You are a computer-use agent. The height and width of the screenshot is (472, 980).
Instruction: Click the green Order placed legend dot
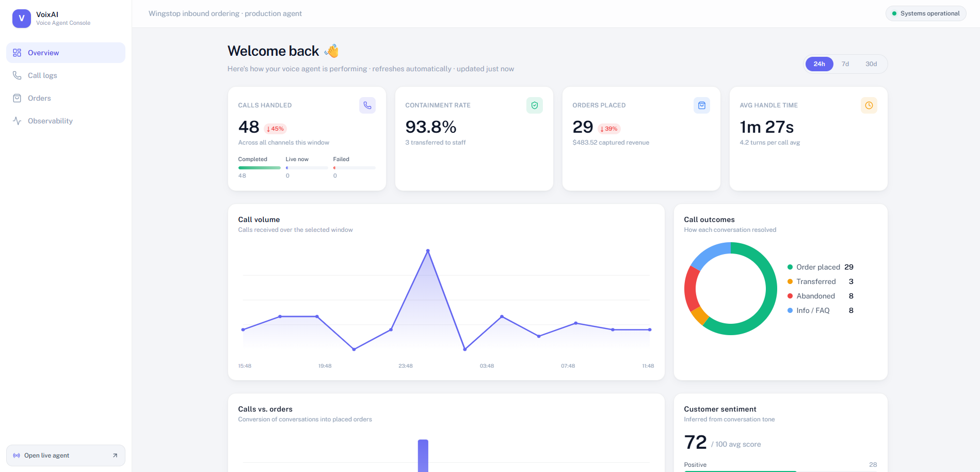pos(790,267)
